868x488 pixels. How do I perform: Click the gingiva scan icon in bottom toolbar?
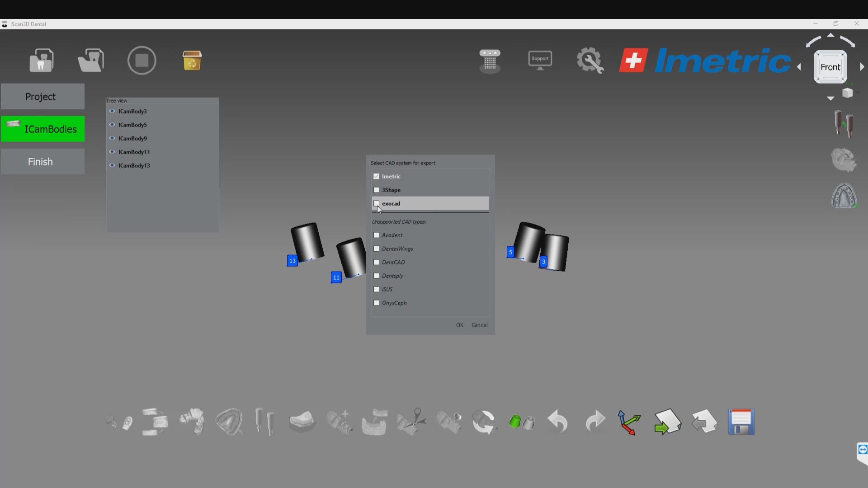(x=192, y=422)
